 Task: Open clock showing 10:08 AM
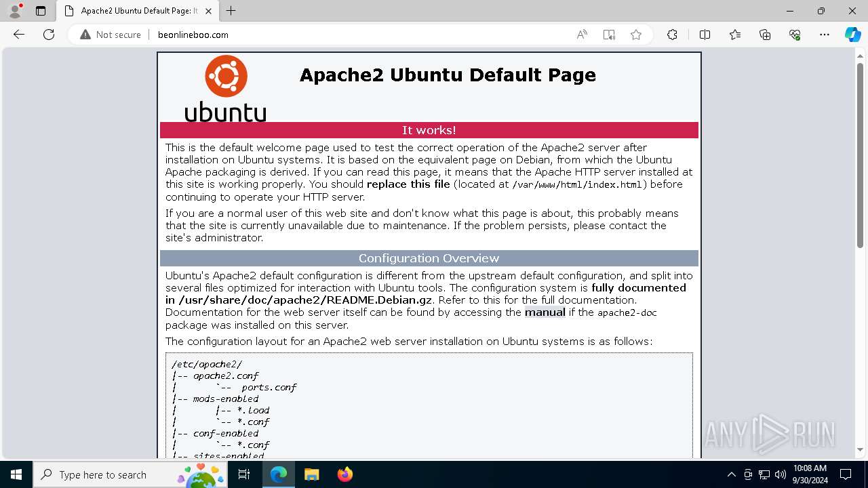pyautogui.click(x=810, y=474)
